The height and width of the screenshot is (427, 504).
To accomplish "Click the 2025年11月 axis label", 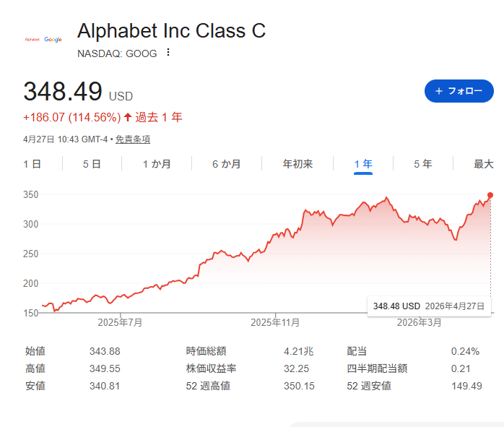I will point(275,322).
